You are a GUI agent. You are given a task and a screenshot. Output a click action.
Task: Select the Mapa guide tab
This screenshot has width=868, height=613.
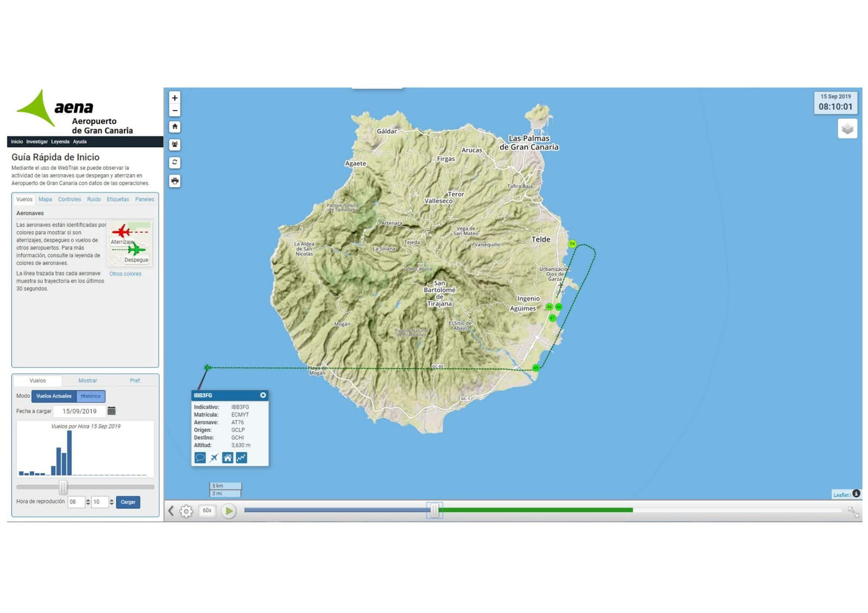45,199
